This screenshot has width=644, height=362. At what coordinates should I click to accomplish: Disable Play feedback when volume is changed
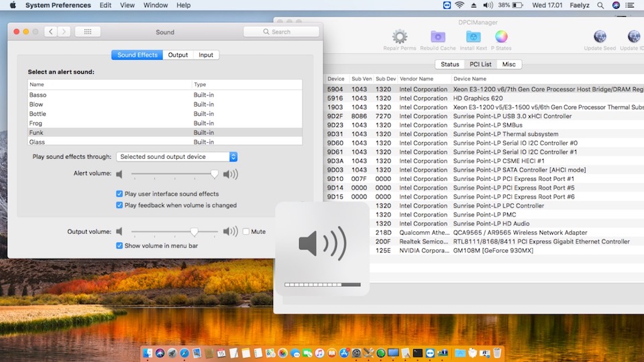pos(119,205)
